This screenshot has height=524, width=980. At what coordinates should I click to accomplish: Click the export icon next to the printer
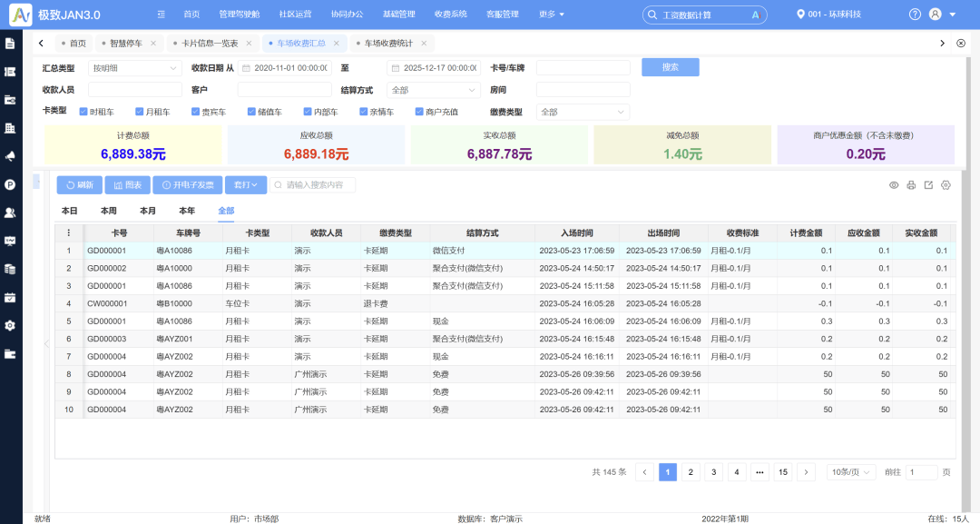point(928,184)
